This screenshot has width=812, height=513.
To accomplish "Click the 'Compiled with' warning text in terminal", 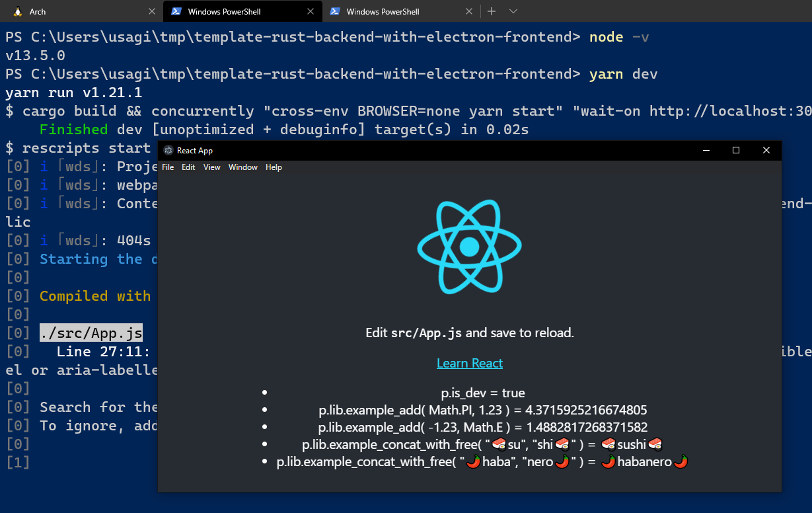I will point(96,296).
